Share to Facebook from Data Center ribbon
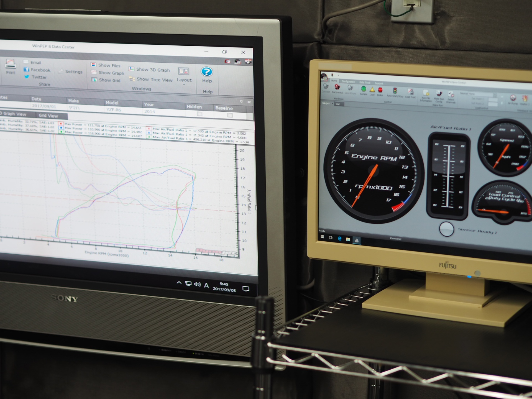Viewport: 532px width, 399px height. coord(37,70)
